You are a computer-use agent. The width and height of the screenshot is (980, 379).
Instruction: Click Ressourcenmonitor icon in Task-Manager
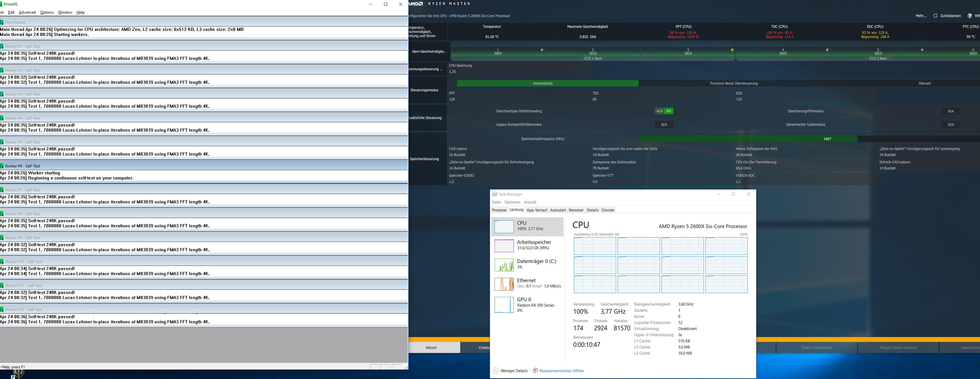(535, 370)
